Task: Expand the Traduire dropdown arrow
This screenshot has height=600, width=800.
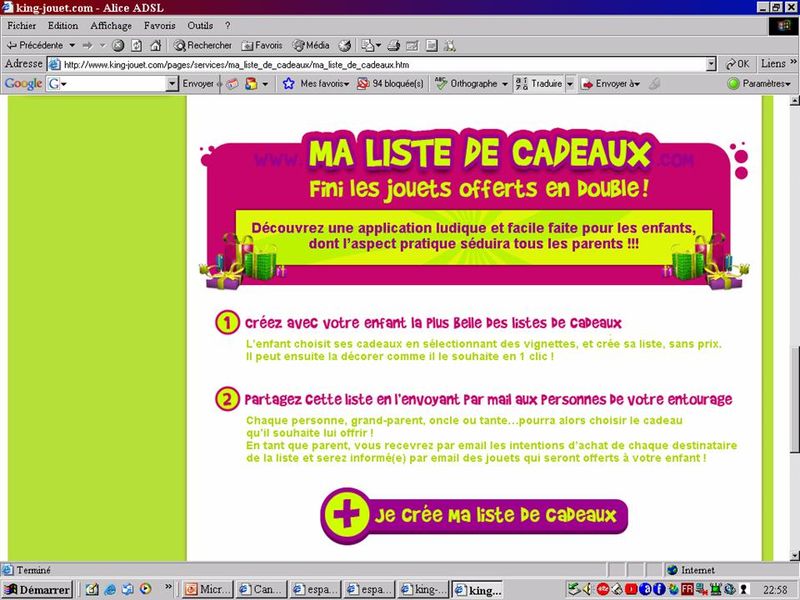Action: pyautogui.click(x=570, y=84)
